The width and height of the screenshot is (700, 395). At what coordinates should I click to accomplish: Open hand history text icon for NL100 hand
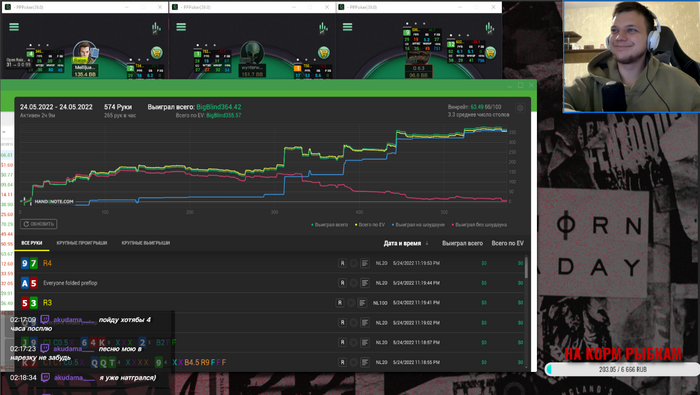point(362,303)
